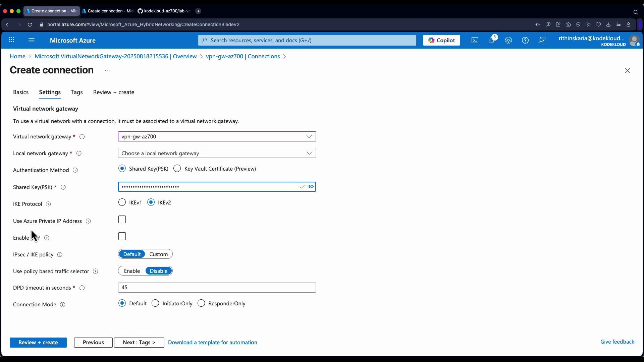Image resolution: width=644 pixels, height=362 pixels.
Task: Click the browser downloads icon
Action: [x=608, y=24]
